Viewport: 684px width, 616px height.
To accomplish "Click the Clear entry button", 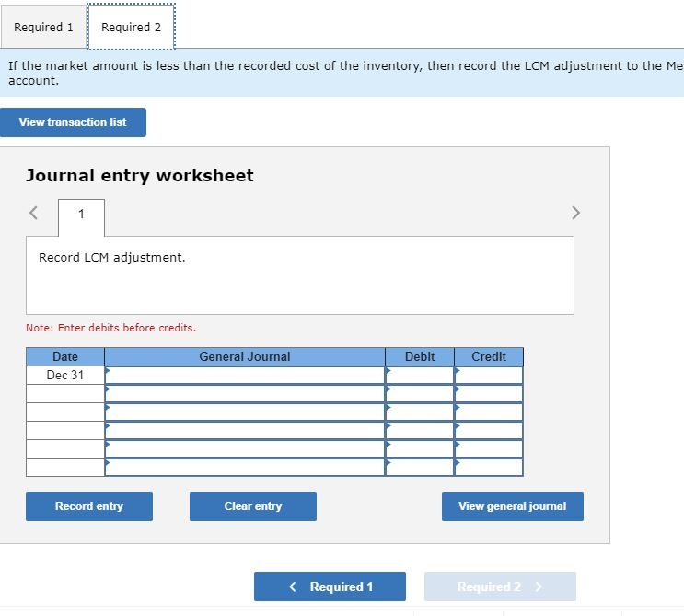I will coord(253,506).
